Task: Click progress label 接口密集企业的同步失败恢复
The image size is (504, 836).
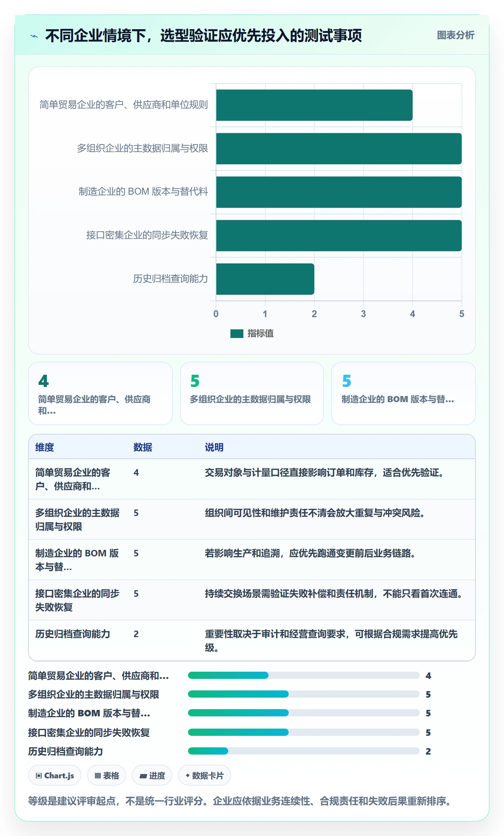Action: click(89, 733)
